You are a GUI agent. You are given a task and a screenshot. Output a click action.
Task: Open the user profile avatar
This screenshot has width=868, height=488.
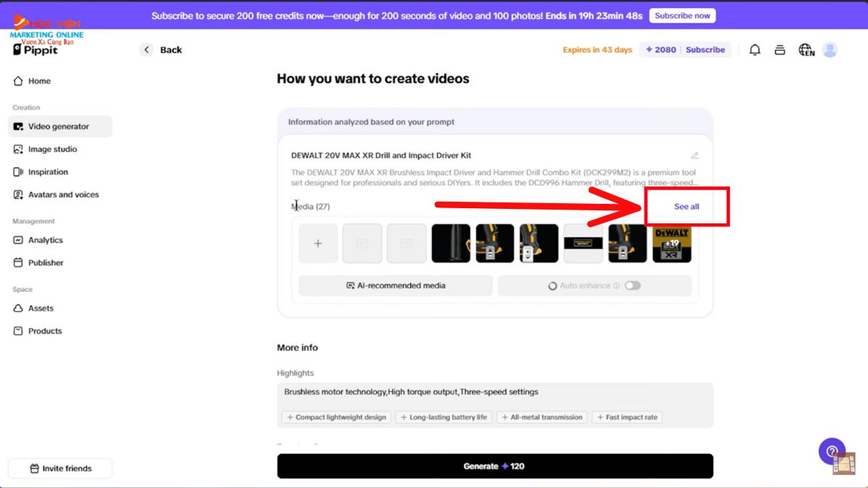[x=830, y=50]
